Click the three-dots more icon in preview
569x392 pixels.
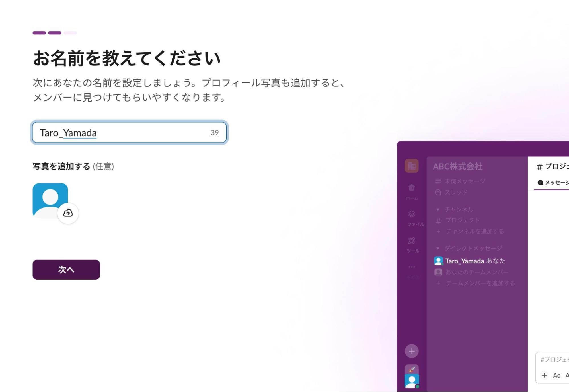pos(412,267)
